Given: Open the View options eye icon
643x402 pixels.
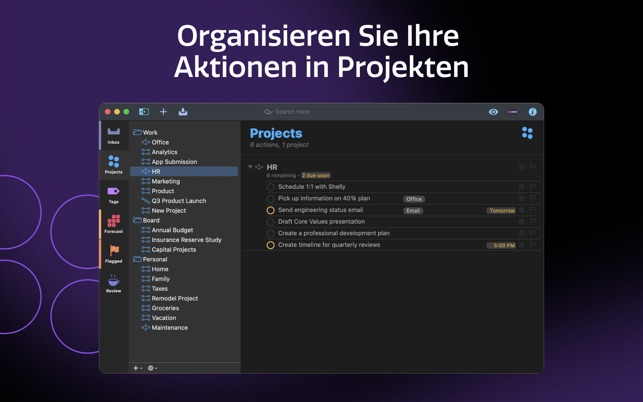Looking at the screenshot, I should coord(493,112).
